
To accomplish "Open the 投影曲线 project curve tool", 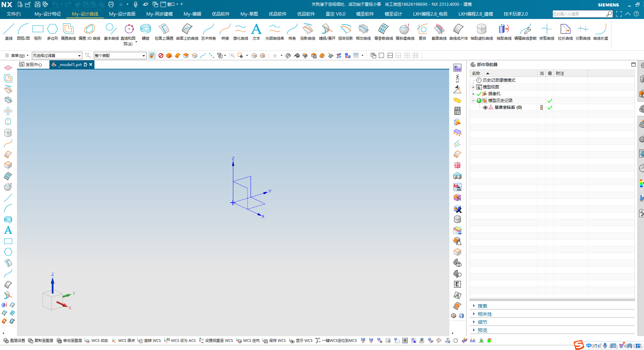I will coord(308,32).
